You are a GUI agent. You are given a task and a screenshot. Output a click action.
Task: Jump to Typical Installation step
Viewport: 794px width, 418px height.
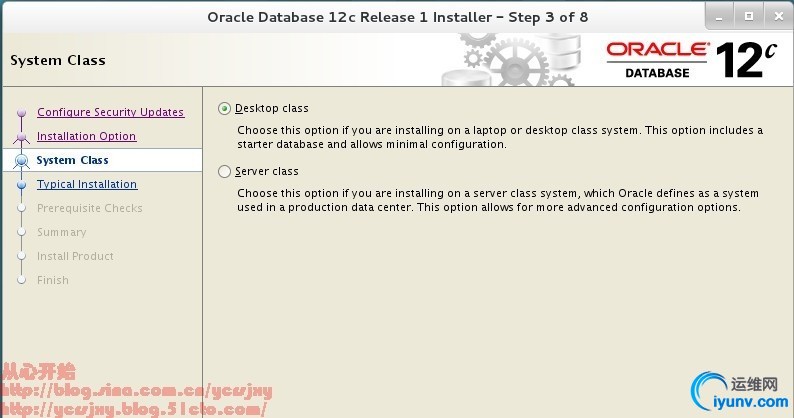[x=87, y=184]
